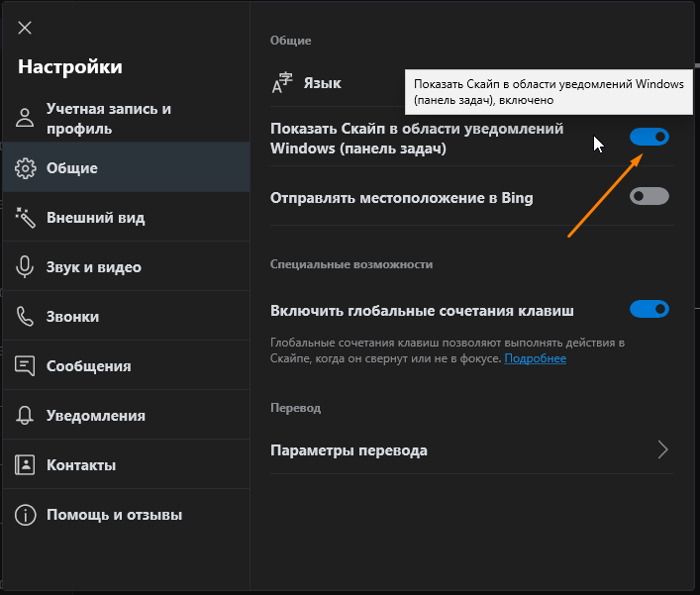Open the Учетная запись и профиль section
Viewport: 700px width, 595px height.
click(x=127, y=118)
